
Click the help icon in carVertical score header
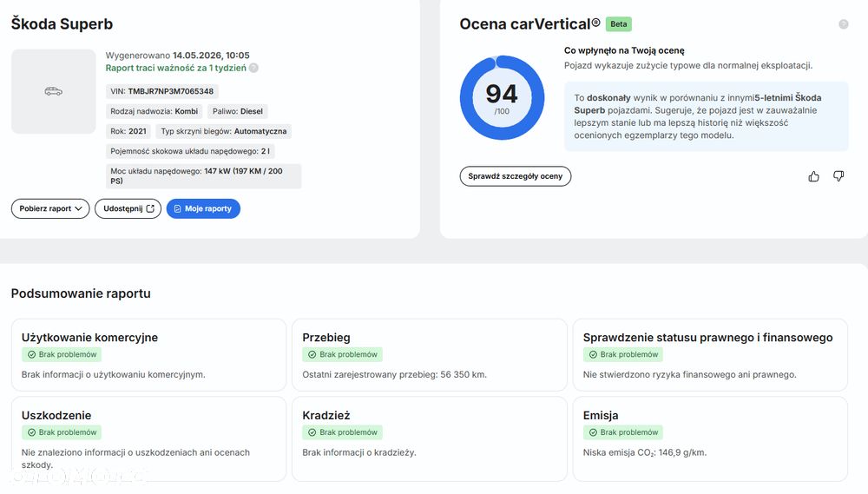843,24
